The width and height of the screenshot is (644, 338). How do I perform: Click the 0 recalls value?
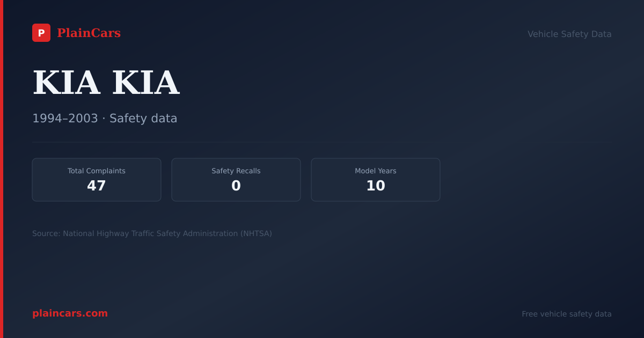pyautogui.click(x=236, y=186)
